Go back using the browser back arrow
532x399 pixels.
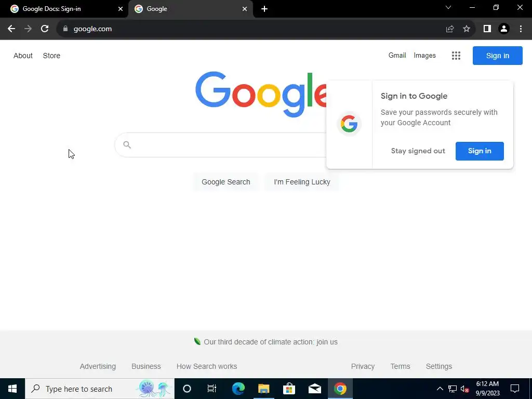coord(11,29)
